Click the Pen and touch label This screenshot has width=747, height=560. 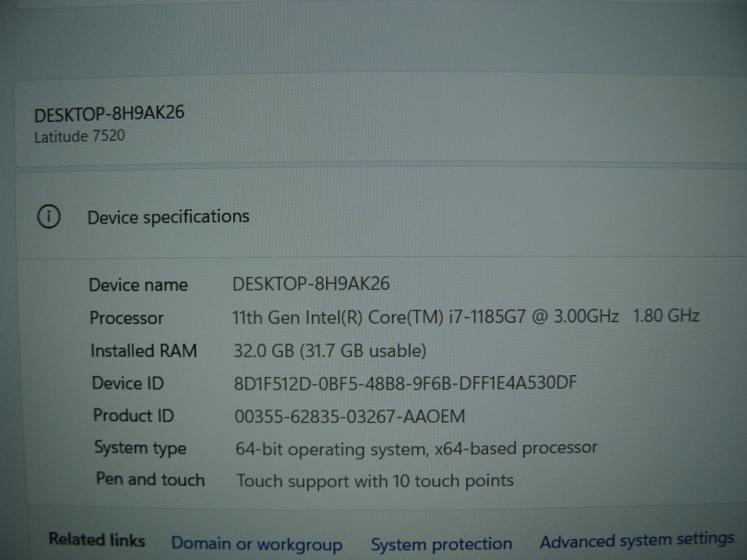[x=150, y=479]
